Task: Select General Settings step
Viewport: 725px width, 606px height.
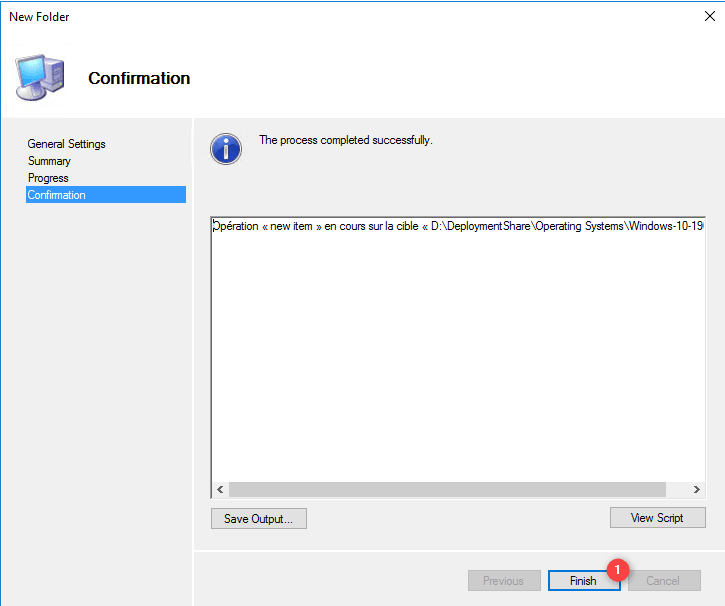Action: 67,144
